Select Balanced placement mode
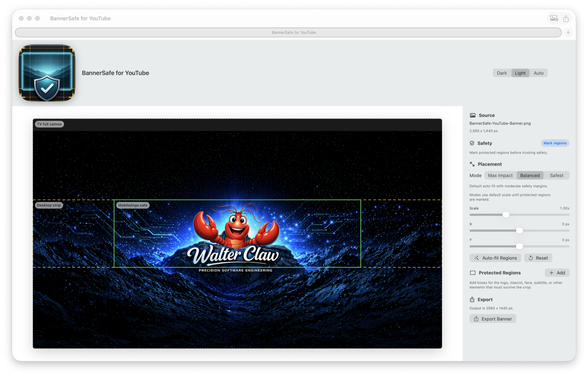 pos(530,176)
